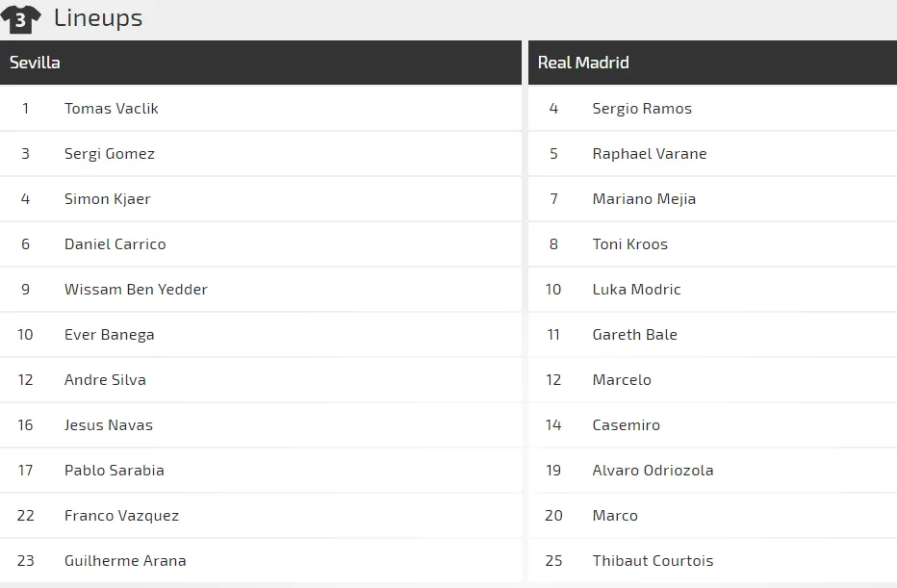Click Jesus Navas row

[260, 425]
